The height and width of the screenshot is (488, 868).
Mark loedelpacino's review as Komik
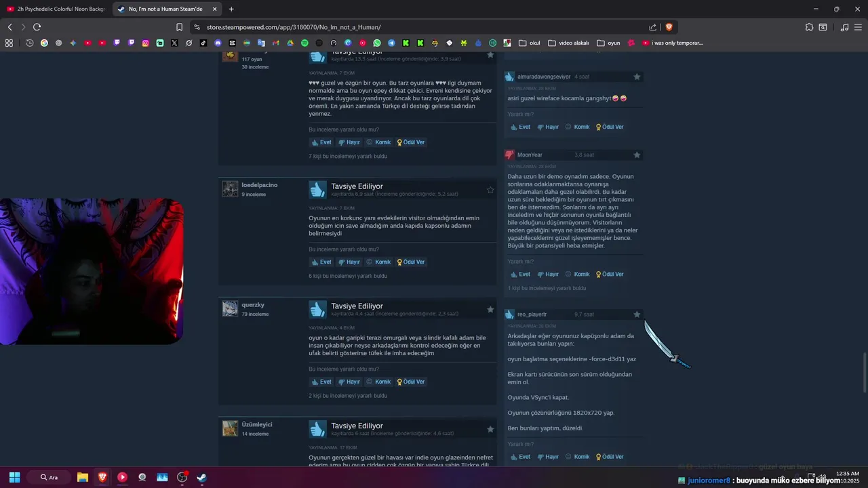(x=378, y=262)
